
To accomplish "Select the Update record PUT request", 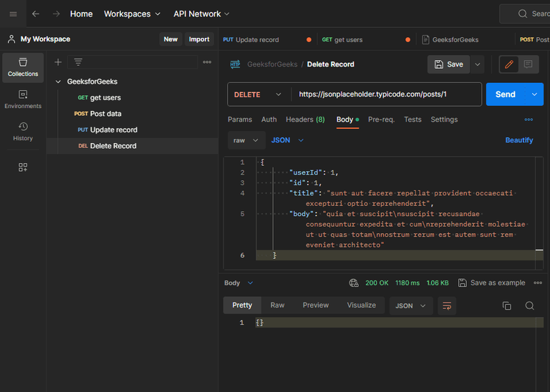I will (x=113, y=129).
